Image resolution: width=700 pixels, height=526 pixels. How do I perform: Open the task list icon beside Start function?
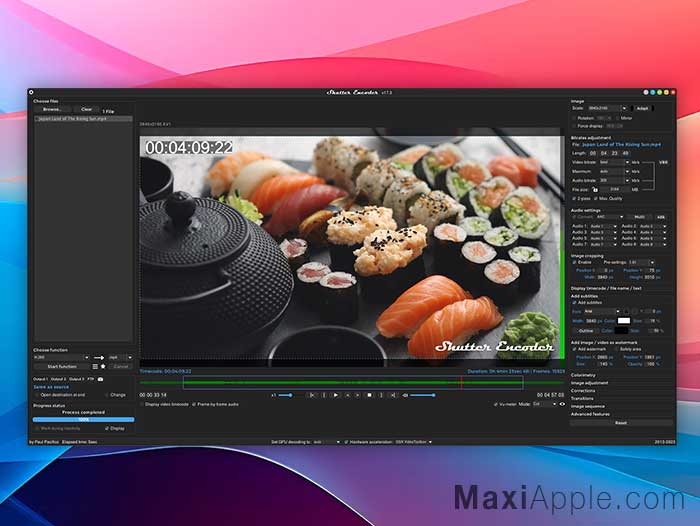tap(95, 367)
